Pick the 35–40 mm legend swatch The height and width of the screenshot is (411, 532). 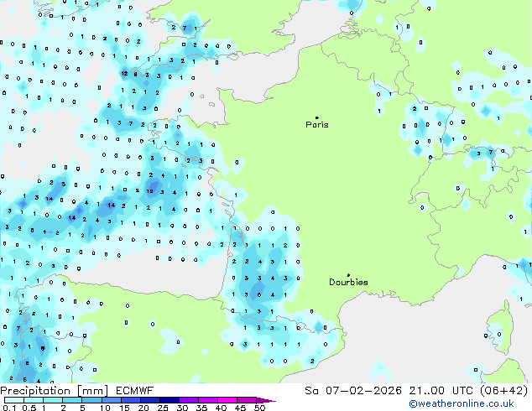pos(208,400)
